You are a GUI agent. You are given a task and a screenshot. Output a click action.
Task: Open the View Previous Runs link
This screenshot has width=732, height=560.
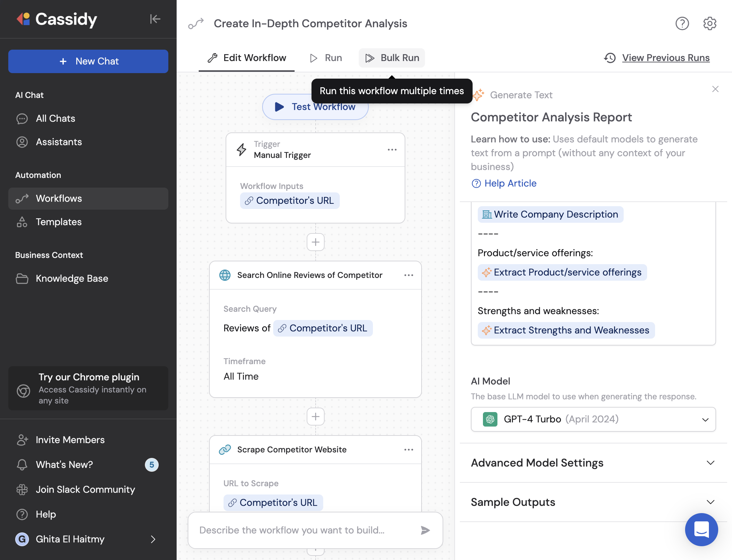(666, 58)
